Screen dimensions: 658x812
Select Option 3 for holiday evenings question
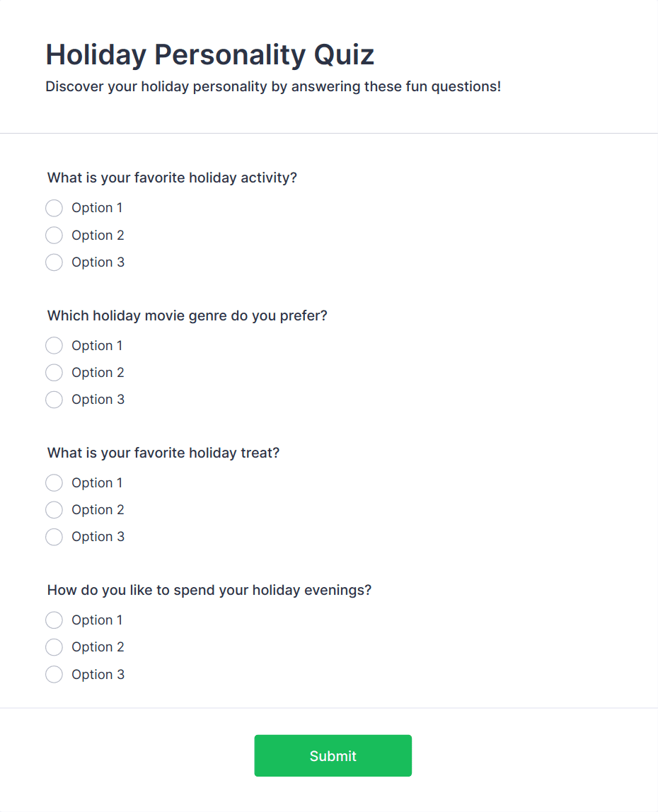pos(54,674)
